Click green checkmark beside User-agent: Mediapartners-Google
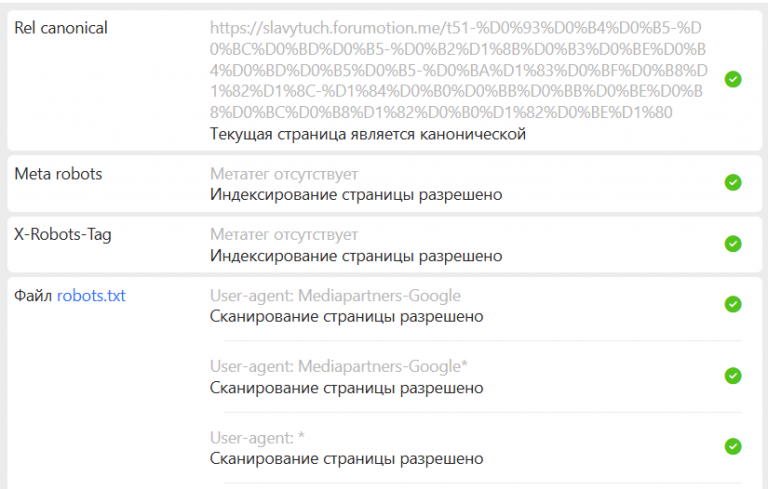Viewport: 768px width, 489px height. click(x=733, y=304)
